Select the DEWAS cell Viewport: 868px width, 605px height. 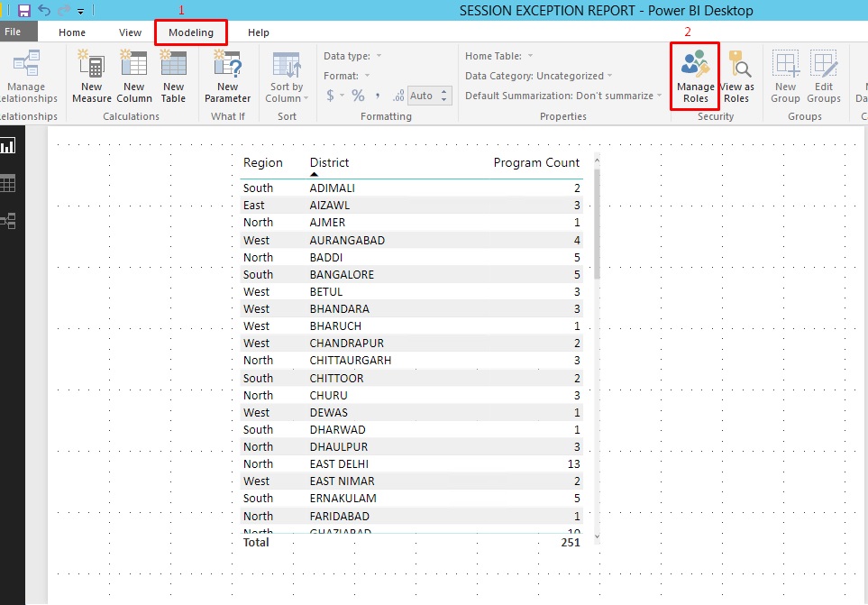pyautogui.click(x=328, y=413)
